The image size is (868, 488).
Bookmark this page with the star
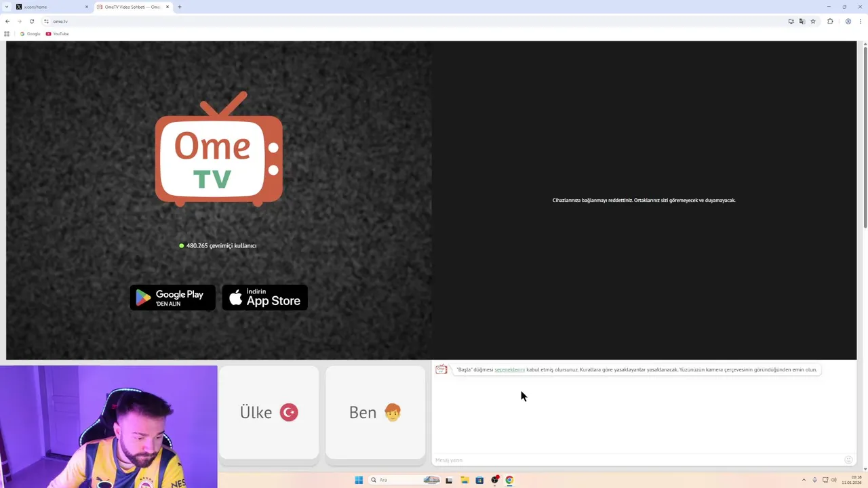813,21
